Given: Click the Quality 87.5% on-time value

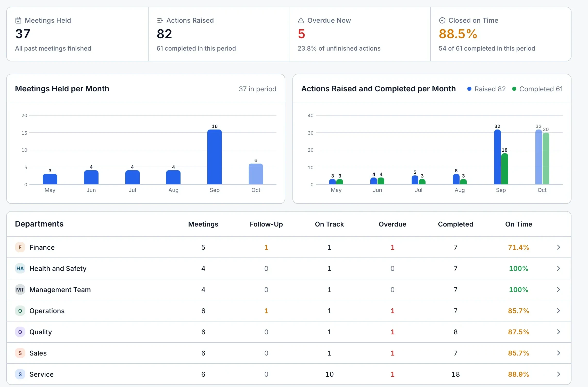Looking at the screenshot, I should click(x=519, y=332).
